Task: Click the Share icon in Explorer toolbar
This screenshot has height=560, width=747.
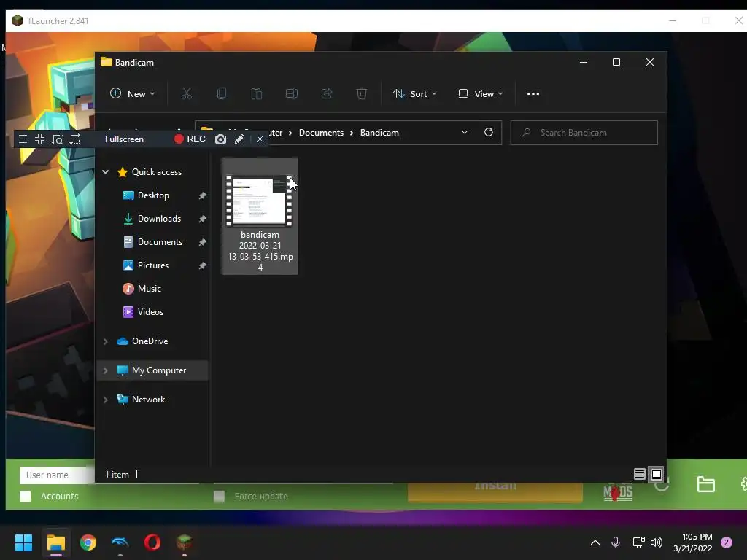Action: point(327,94)
